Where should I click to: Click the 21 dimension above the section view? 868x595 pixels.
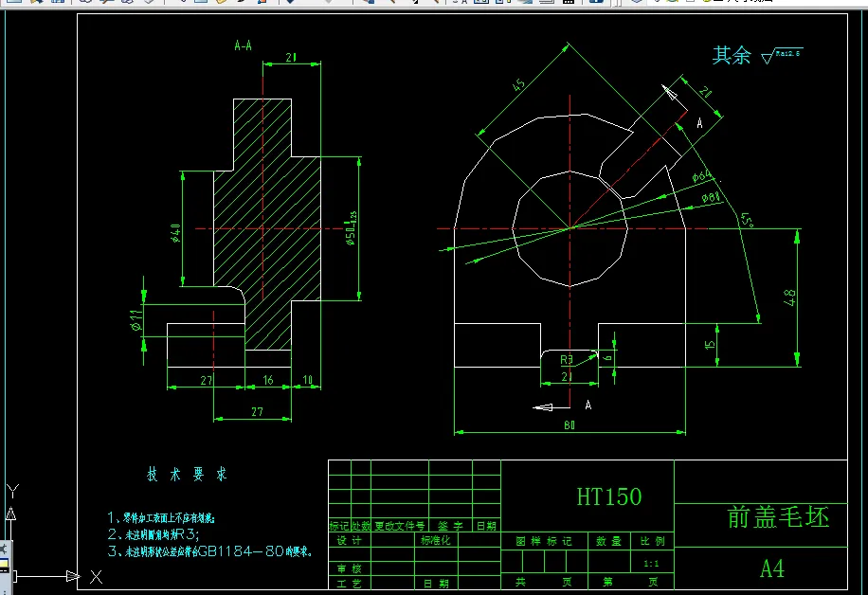pos(291,57)
